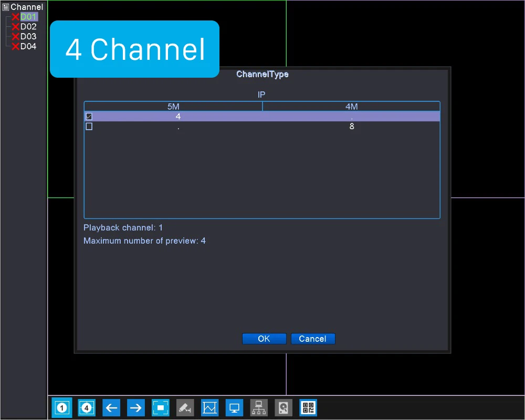Viewport: 525px width, 420px height.
Task: Click the IP label above table
Action: point(261,95)
